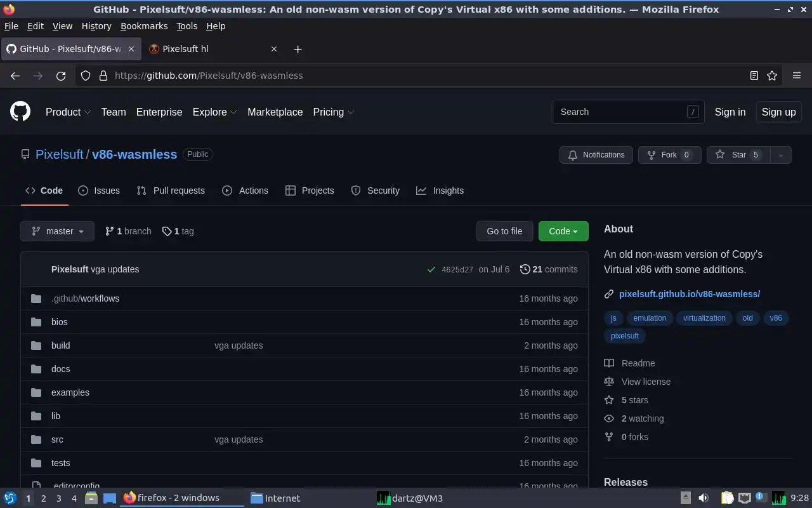The image size is (812, 508).
Task: Open the 21 commits history link
Action: [x=549, y=269]
